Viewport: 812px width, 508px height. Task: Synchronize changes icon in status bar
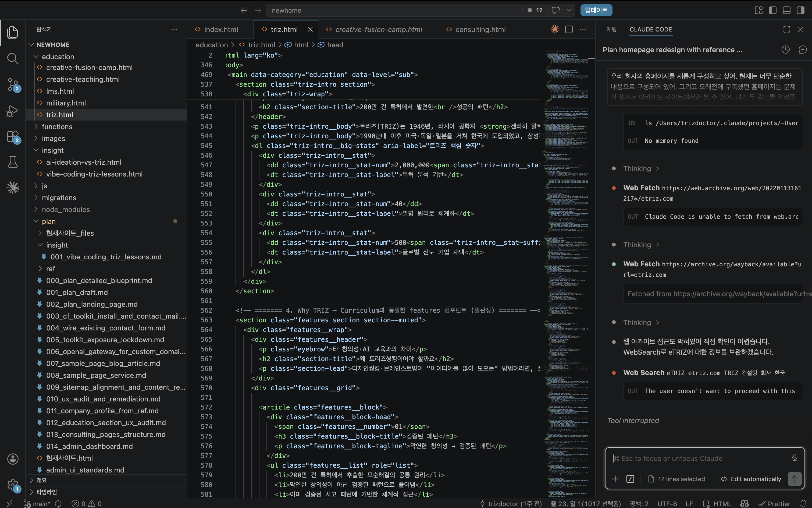[x=58, y=503]
